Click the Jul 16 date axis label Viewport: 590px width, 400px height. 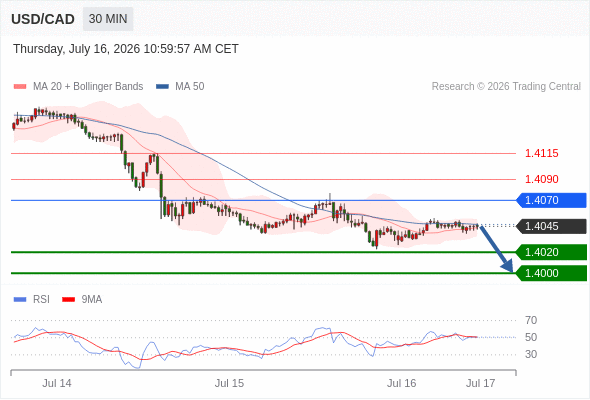pyautogui.click(x=401, y=383)
